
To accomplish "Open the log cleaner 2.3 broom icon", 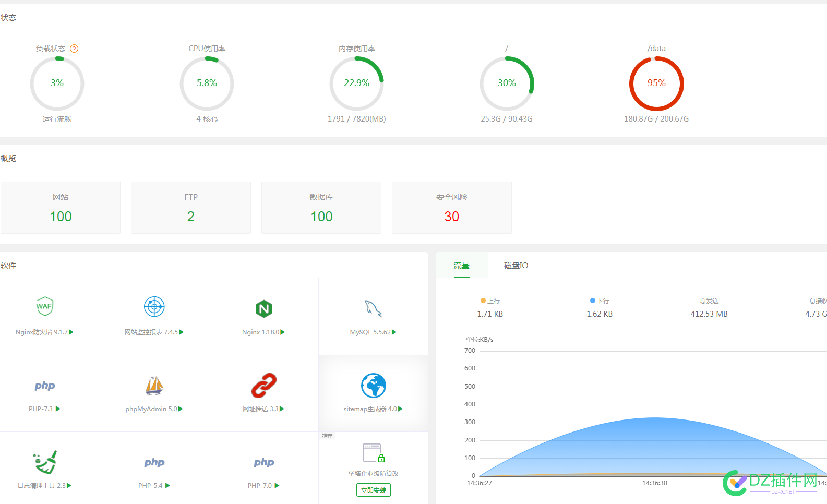I will (45, 462).
